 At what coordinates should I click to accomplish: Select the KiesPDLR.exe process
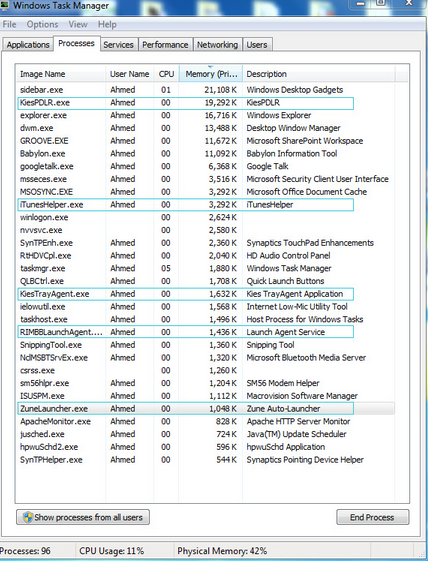click(x=205, y=103)
